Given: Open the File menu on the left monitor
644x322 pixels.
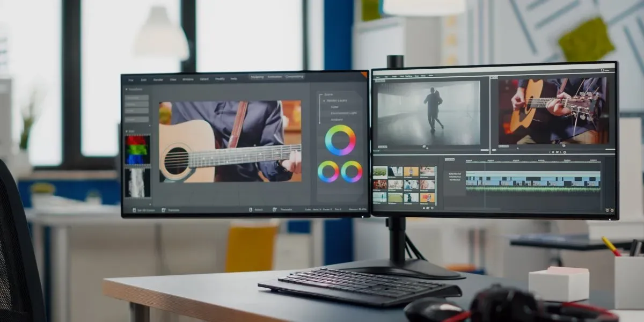Looking at the screenshot, I should [130, 79].
